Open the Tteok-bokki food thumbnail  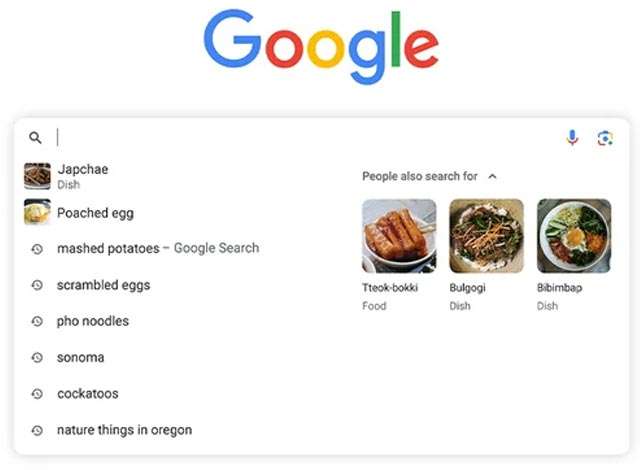[x=399, y=236]
